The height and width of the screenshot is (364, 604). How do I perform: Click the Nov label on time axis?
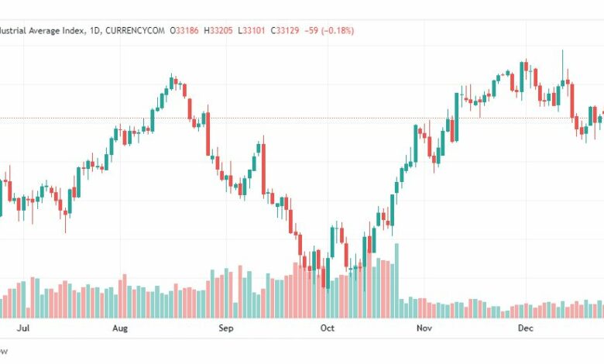424,328
